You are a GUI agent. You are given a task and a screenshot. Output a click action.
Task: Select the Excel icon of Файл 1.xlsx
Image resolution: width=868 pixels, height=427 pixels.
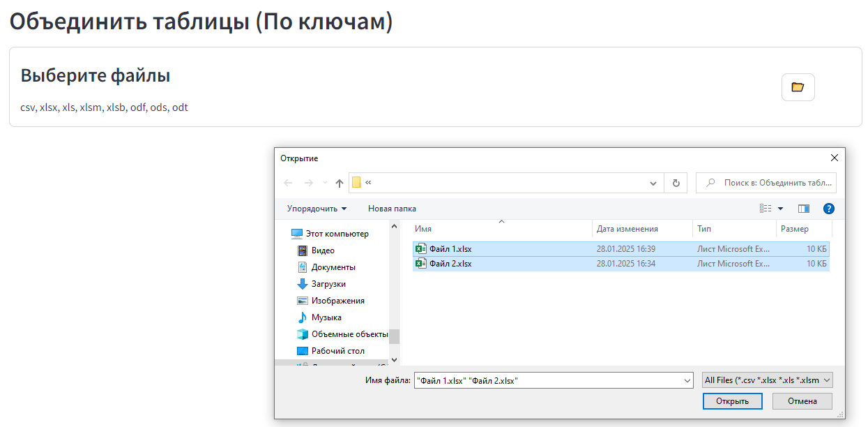point(421,249)
